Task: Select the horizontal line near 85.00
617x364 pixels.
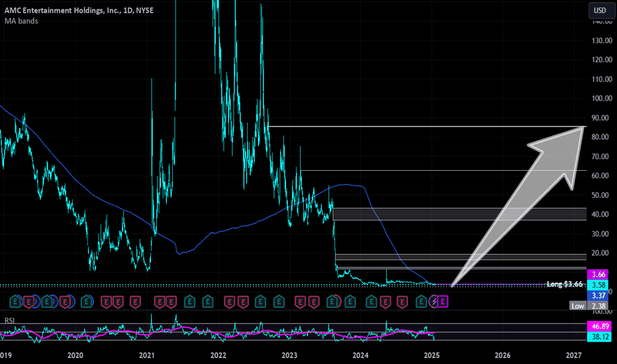Action: click(427, 126)
